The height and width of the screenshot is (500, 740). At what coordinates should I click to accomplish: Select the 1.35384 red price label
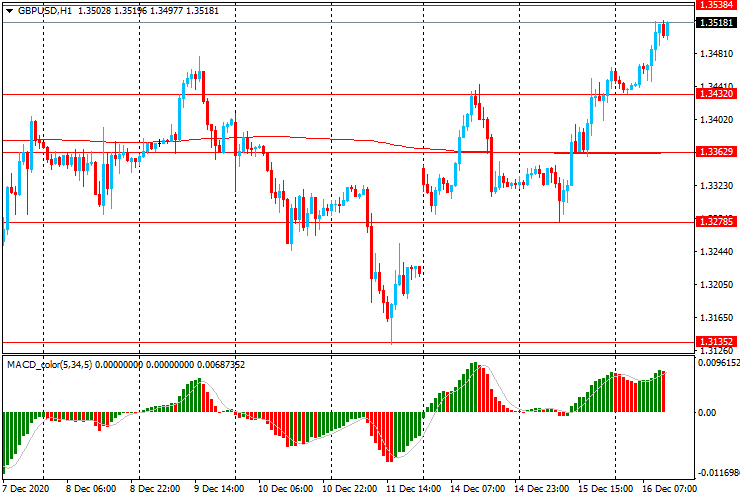(717, 5)
